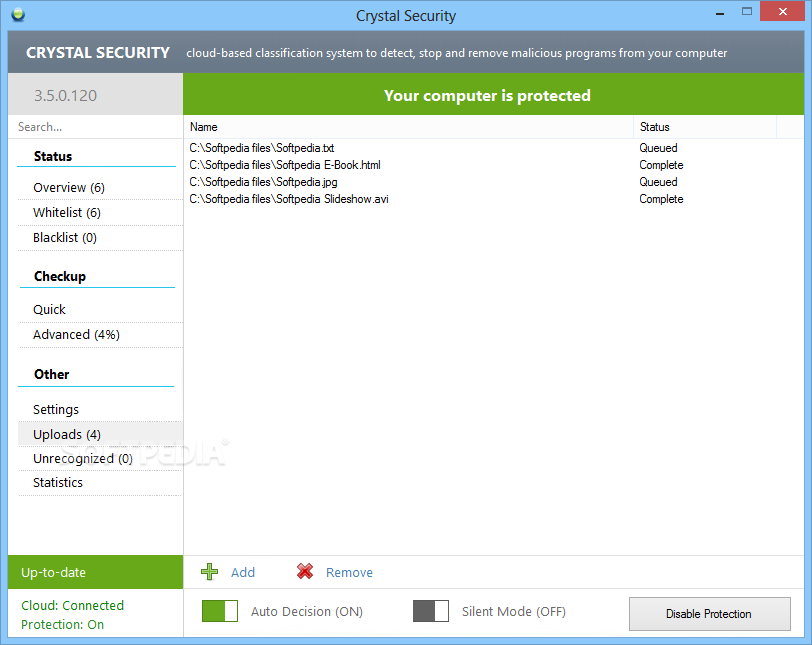The width and height of the screenshot is (812, 645).
Task: Click into the Search field
Action: (x=95, y=127)
